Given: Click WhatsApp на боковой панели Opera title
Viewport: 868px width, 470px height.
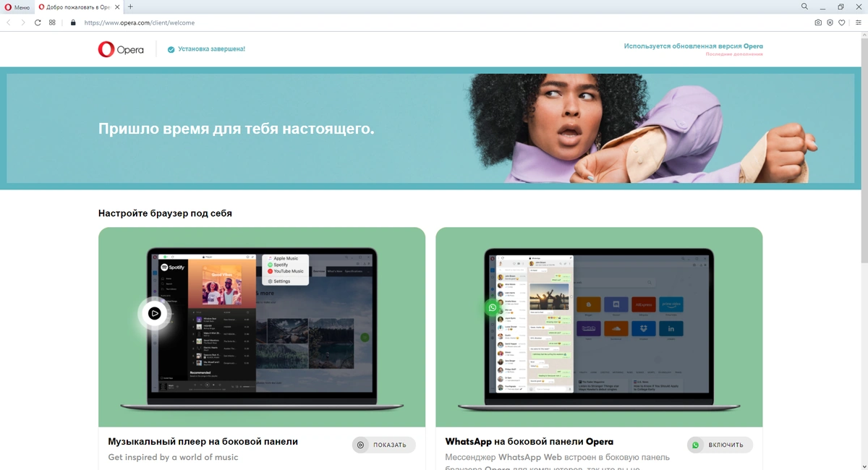Looking at the screenshot, I should tap(529, 442).
